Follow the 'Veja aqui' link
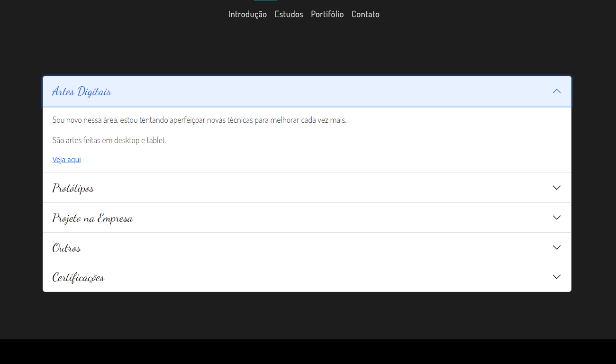The image size is (616, 364). pos(67,160)
